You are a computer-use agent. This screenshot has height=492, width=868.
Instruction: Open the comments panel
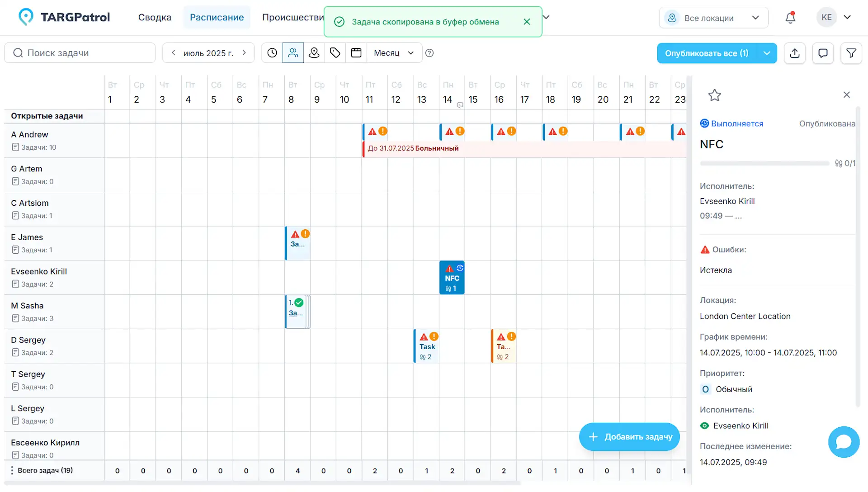(x=823, y=53)
